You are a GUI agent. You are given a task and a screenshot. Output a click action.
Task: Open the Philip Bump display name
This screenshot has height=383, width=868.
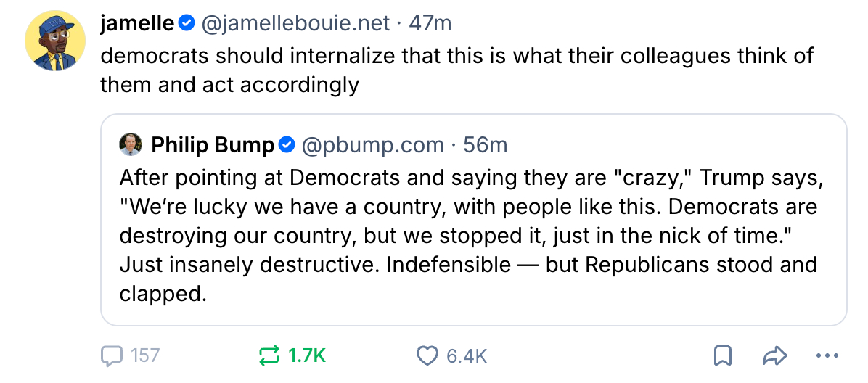pyautogui.click(x=212, y=145)
